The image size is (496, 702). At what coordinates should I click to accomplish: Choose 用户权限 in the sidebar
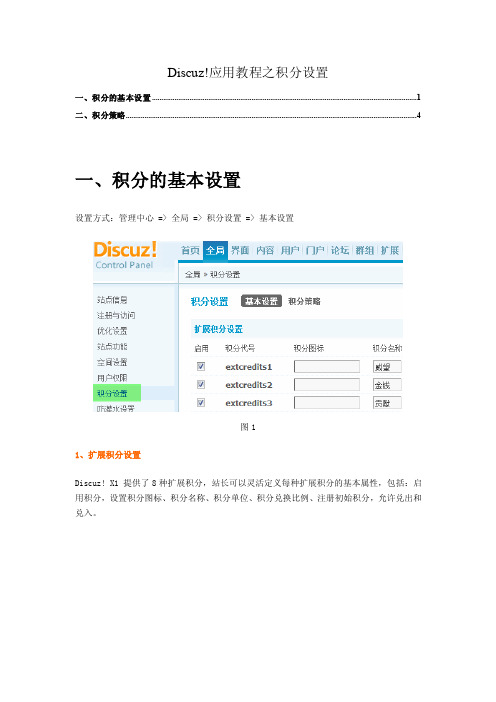pos(112,378)
